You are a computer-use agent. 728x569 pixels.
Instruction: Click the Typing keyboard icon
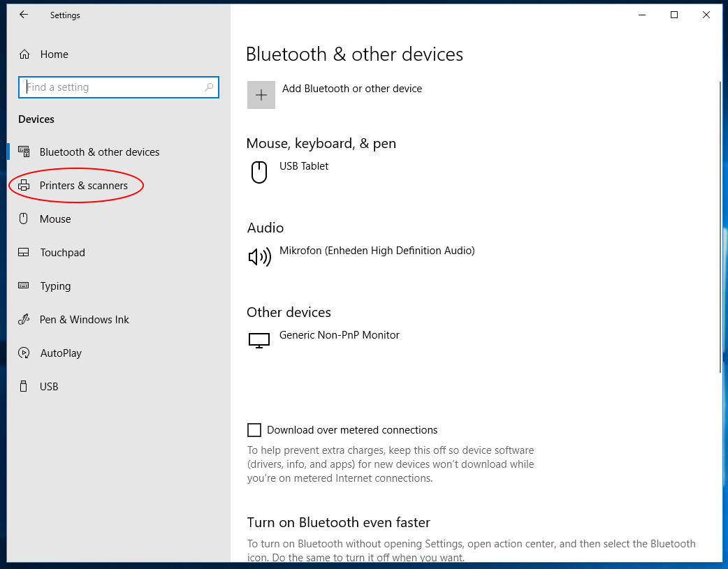(x=24, y=286)
